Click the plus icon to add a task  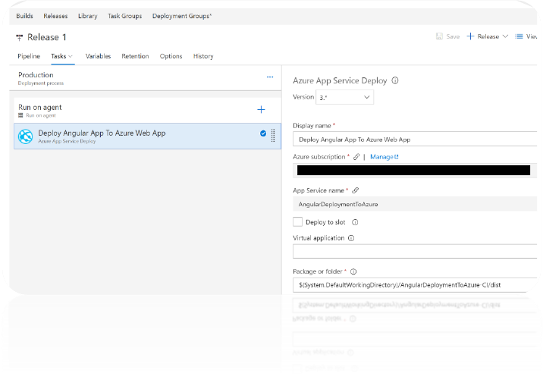261,110
